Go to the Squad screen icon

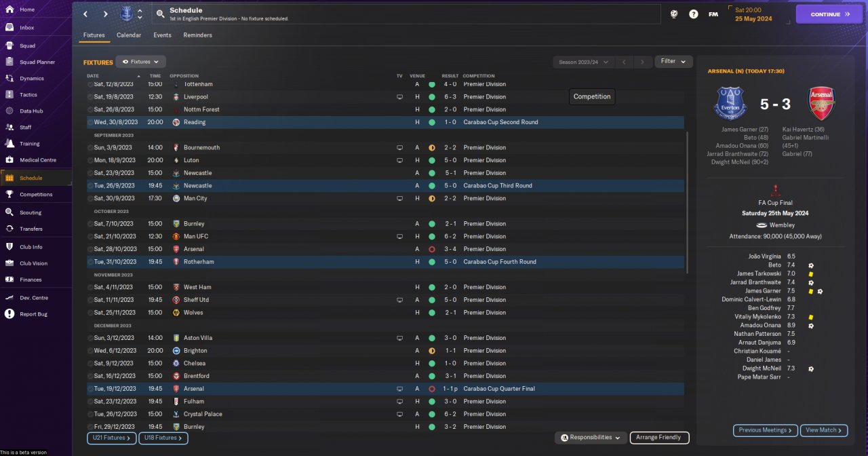coord(9,45)
